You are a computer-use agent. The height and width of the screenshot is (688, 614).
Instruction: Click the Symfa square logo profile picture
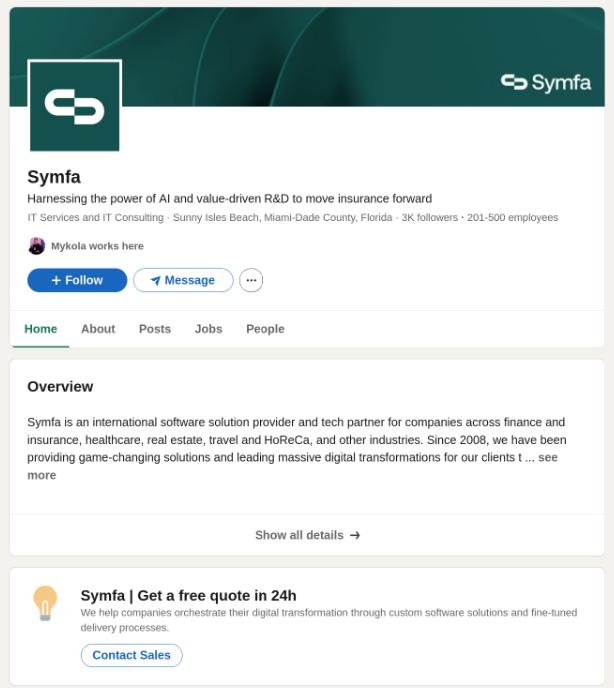pos(75,106)
